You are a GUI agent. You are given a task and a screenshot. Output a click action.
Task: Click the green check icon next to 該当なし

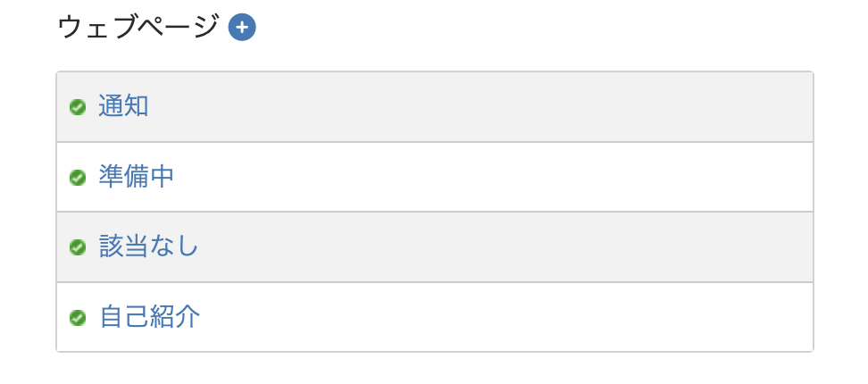pos(78,247)
